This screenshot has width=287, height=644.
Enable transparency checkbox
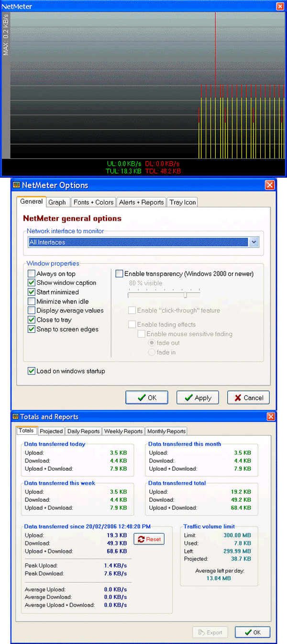point(119,274)
